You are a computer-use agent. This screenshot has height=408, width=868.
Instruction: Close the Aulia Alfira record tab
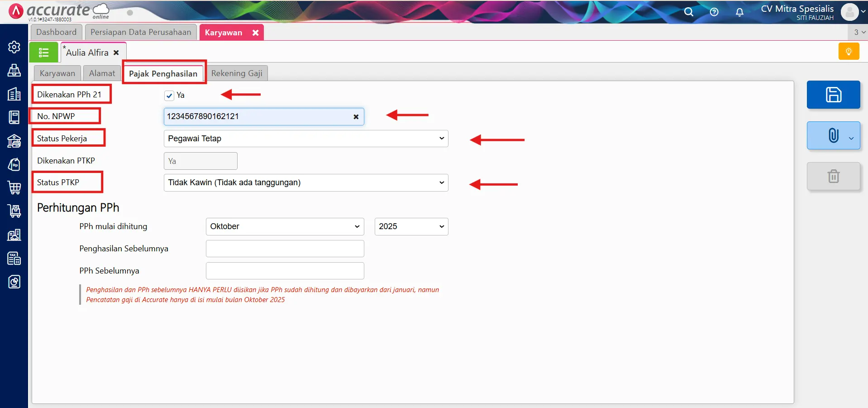point(116,53)
